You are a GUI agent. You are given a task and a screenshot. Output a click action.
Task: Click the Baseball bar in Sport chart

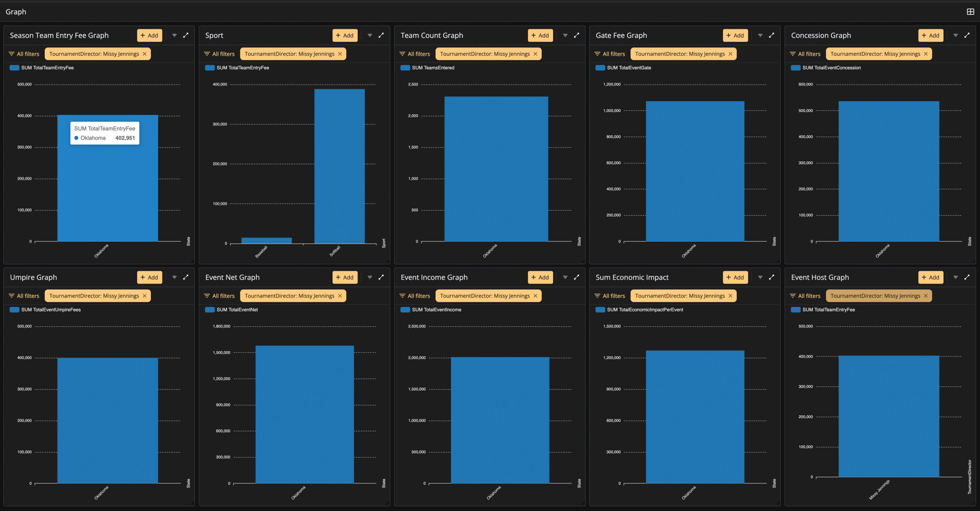[266, 241]
